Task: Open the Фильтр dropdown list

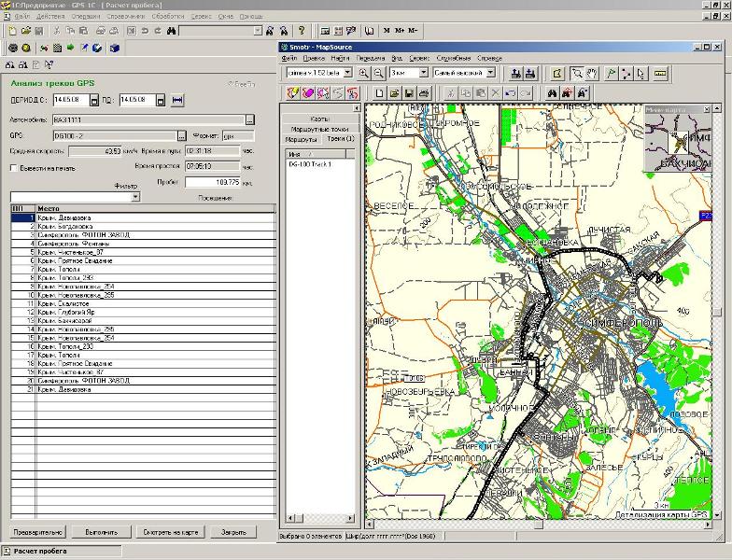Action: (x=135, y=197)
